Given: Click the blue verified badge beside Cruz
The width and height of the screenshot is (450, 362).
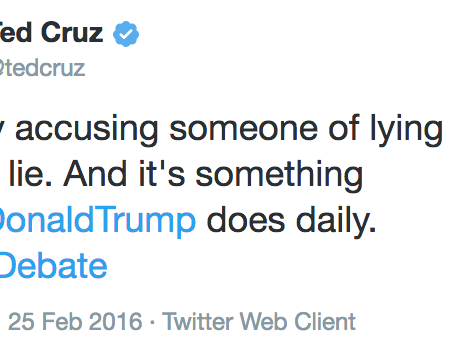Looking at the screenshot, I should 126,34.
